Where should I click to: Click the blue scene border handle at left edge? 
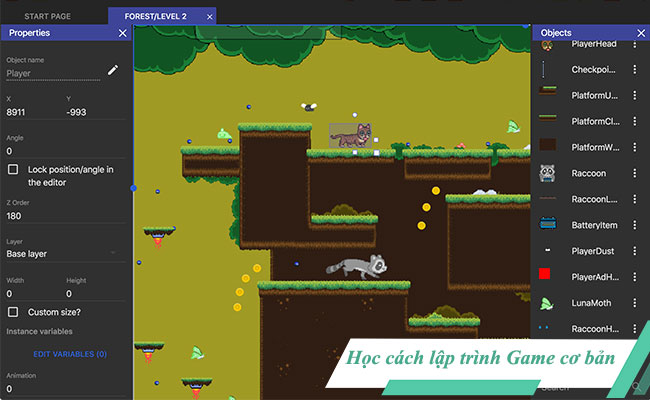[133, 188]
